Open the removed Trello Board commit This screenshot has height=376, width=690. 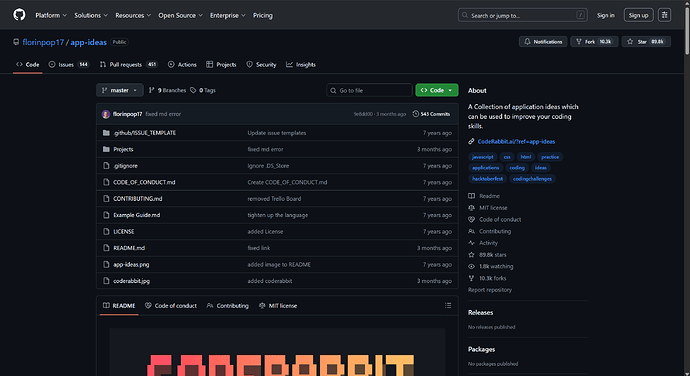(x=274, y=199)
